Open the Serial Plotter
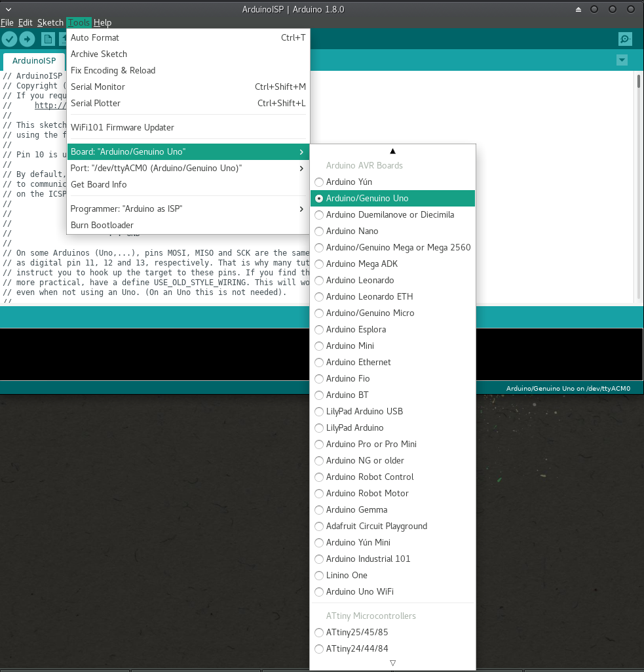This screenshot has height=672, width=644. pyautogui.click(x=188, y=104)
